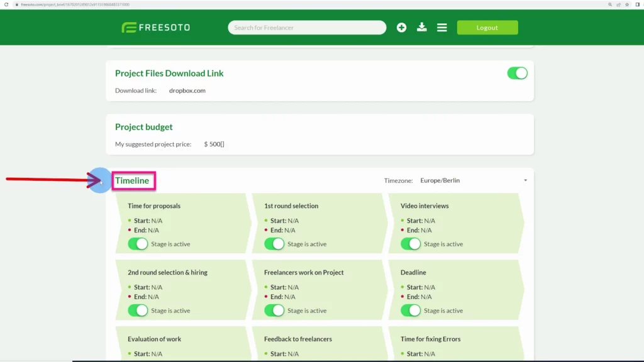The image size is (644, 362).
Task: Click the 1st round selection title
Action: (x=291, y=206)
